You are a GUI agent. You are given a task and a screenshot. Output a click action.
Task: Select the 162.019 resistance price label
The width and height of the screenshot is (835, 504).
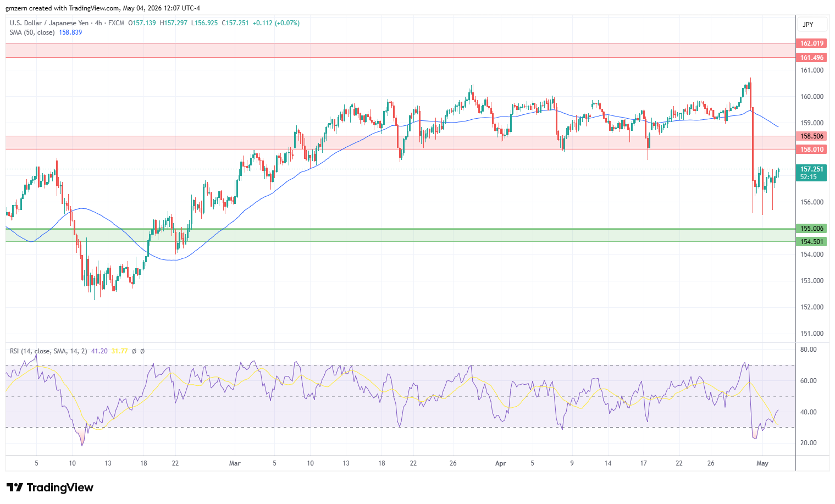click(811, 43)
